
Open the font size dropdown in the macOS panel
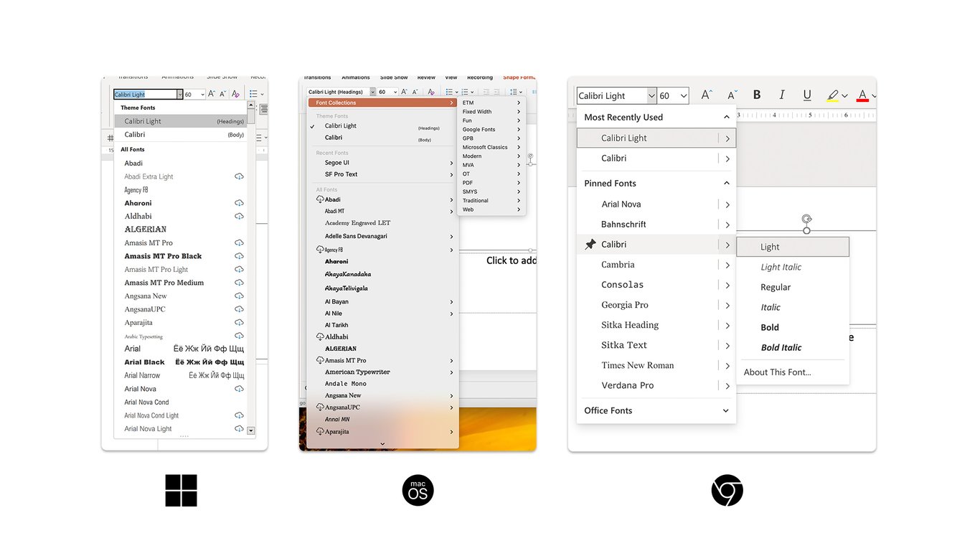click(394, 92)
